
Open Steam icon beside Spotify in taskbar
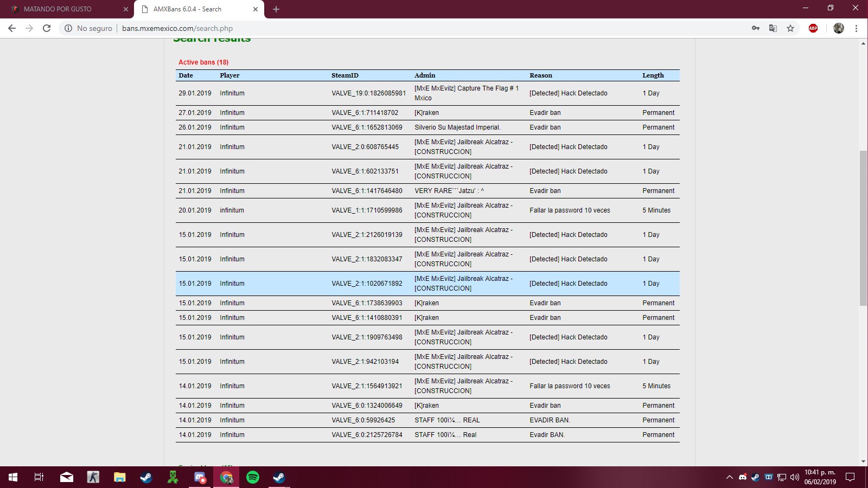pos(279,477)
